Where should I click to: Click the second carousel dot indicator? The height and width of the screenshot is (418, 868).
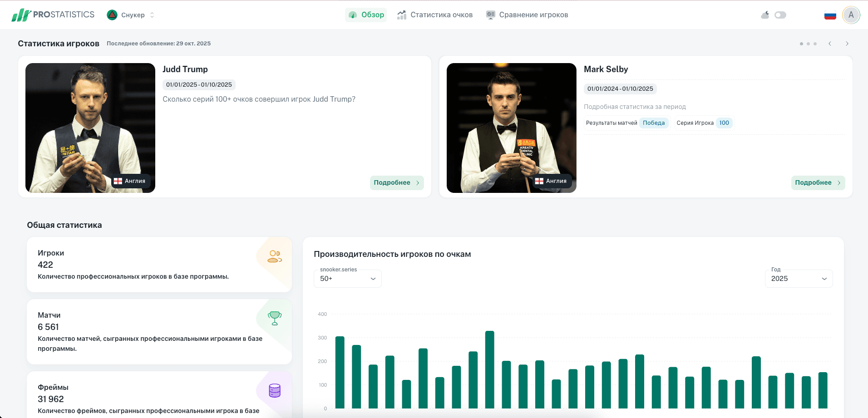(809, 44)
